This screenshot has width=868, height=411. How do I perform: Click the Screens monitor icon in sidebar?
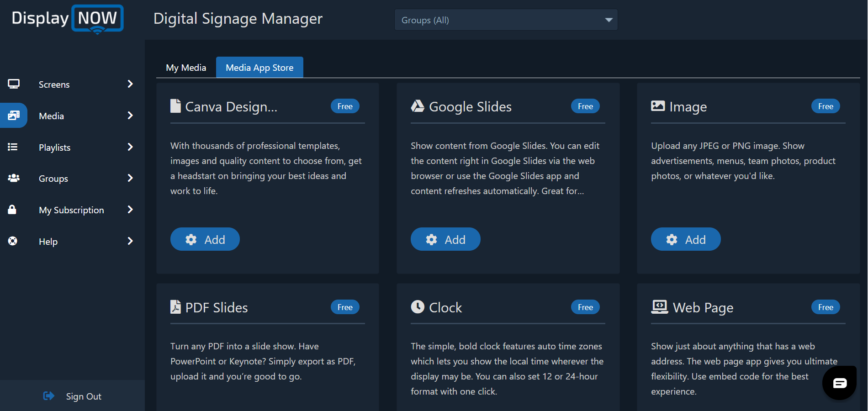coord(14,84)
